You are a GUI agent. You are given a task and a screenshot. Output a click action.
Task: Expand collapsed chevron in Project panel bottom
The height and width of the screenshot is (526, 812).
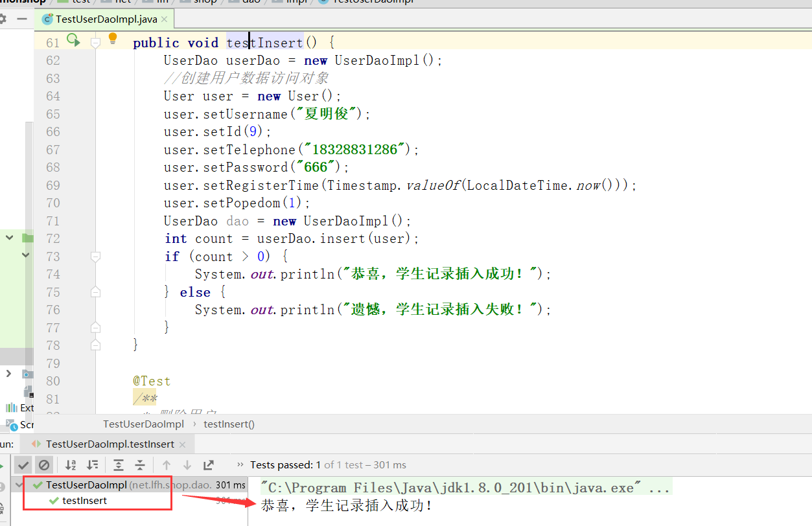pos(8,373)
